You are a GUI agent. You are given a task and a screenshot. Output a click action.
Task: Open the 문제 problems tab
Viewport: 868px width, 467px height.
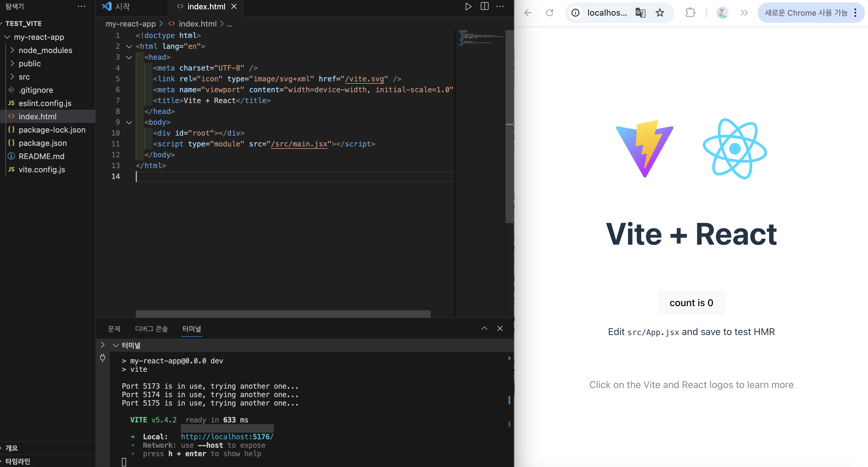point(114,329)
